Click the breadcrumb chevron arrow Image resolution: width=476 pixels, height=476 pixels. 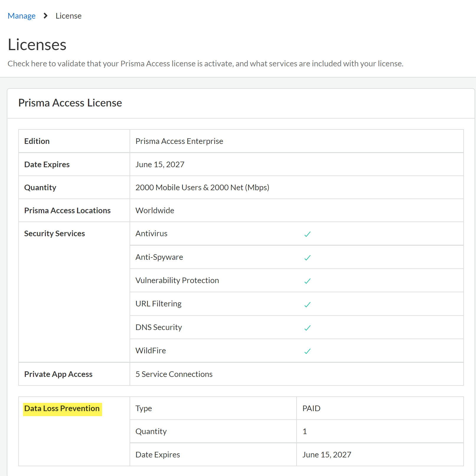45,16
